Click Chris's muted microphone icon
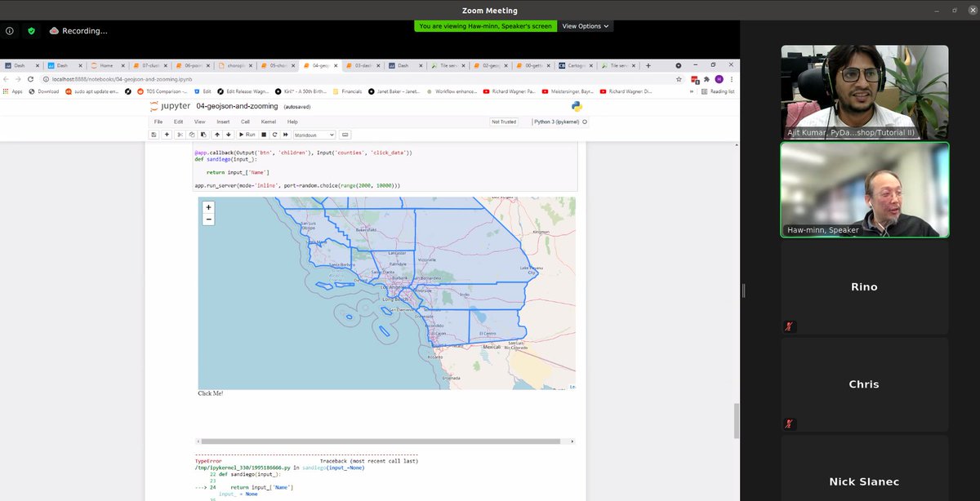Image resolution: width=980 pixels, height=501 pixels. [x=790, y=423]
